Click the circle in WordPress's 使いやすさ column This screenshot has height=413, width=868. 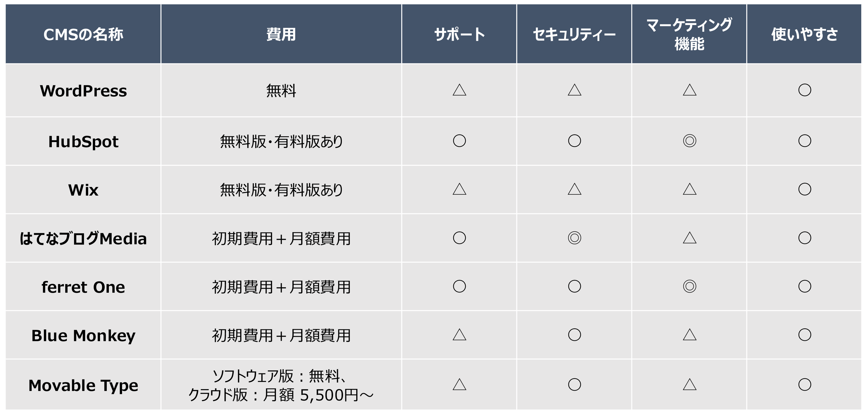coord(805,90)
